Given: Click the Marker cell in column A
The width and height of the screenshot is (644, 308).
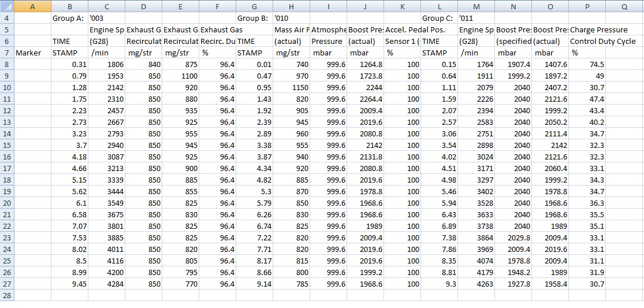Looking at the screenshot, I should click(32, 53).
